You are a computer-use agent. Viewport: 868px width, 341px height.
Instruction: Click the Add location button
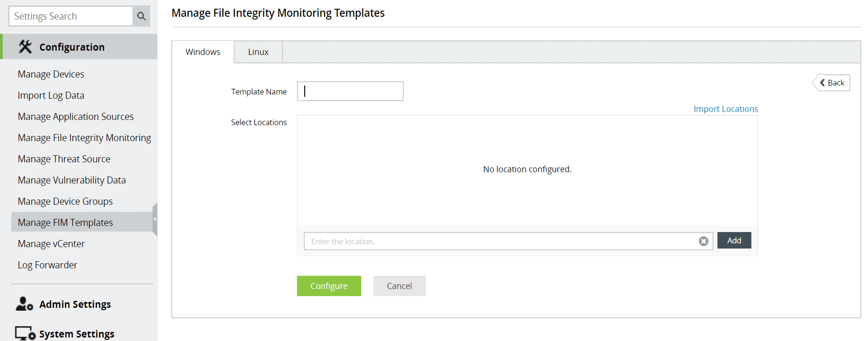point(734,241)
